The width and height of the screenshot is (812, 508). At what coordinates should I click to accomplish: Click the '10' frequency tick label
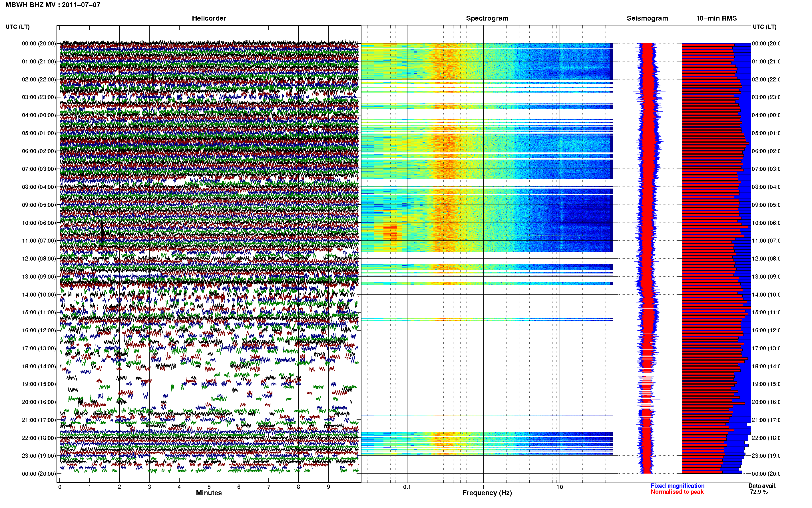[560, 487]
